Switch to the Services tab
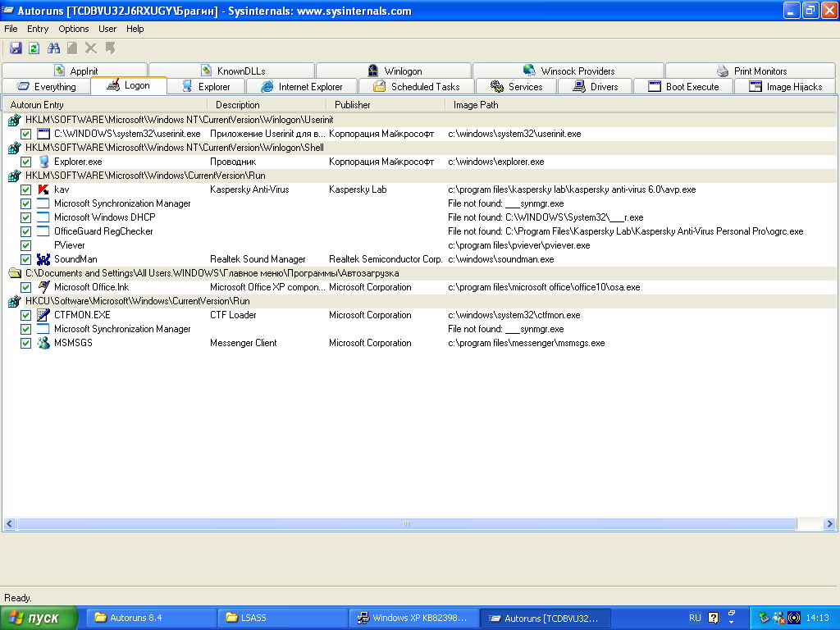The height and width of the screenshot is (630, 840). point(517,87)
